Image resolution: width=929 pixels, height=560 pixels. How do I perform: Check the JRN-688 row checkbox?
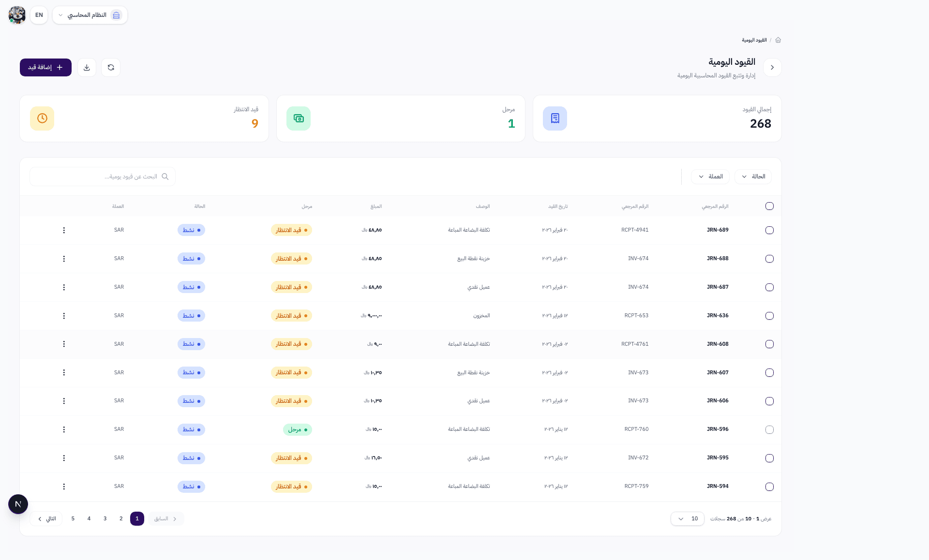click(x=769, y=259)
